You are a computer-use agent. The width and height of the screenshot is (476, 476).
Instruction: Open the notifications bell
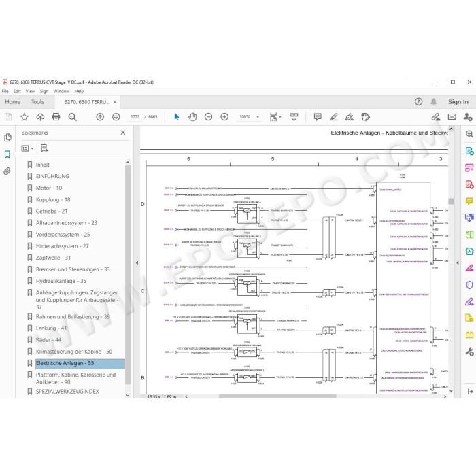pyautogui.click(x=434, y=102)
